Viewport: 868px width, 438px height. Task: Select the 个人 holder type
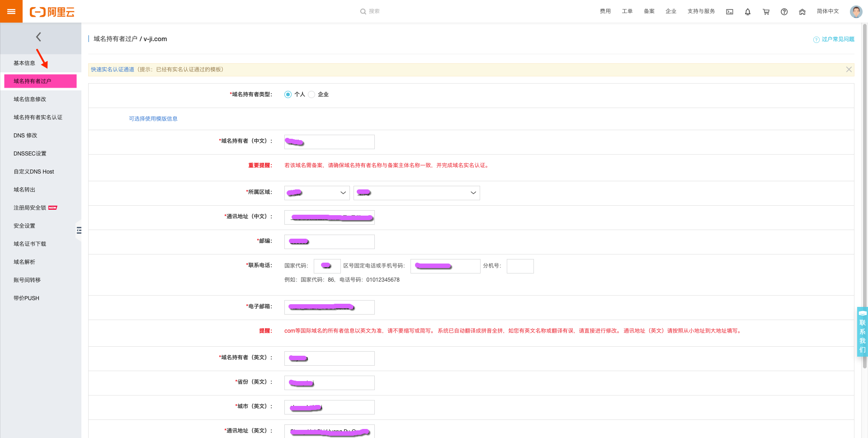tap(288, 94)
